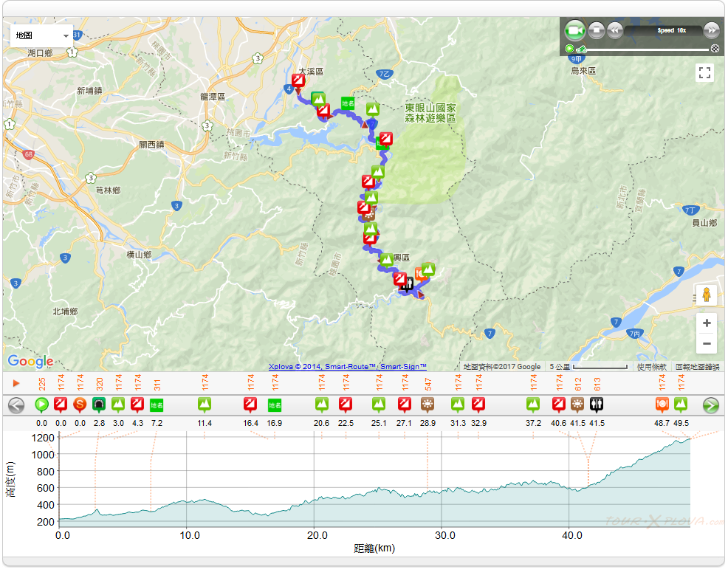
Task: Open the 地圖 map type dropdown
Action: point(41,35)
